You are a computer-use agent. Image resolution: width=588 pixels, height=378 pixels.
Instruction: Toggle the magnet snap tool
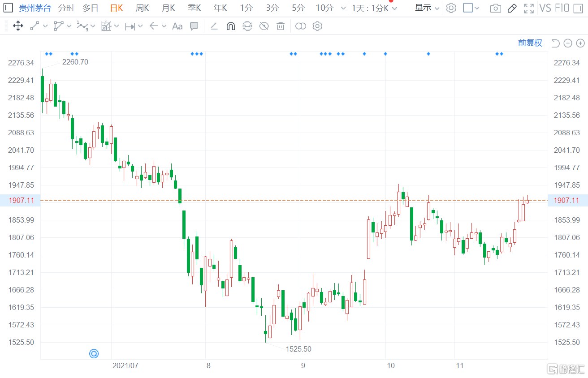[230, 26]
